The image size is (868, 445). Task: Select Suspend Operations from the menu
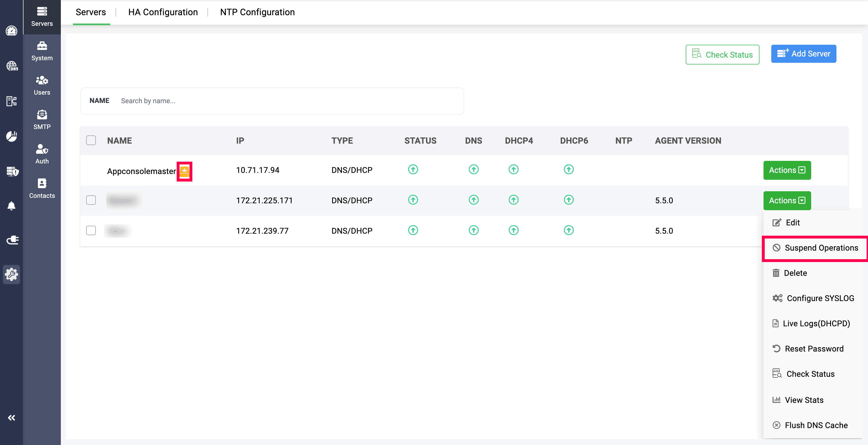816,248
